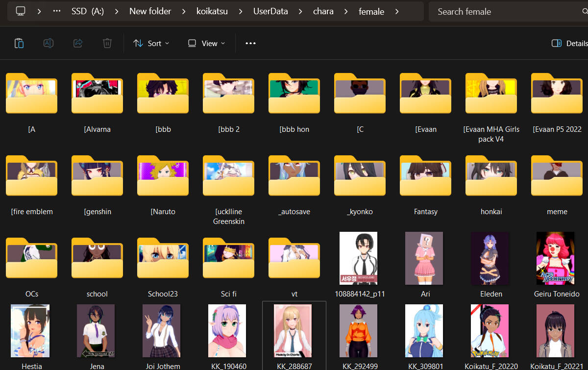Image resolution: width=588 pixels, height=370 pixels.
Task: Expand chevron after SSD (A:) breadcrumb
Action: [x=117, y=11]
